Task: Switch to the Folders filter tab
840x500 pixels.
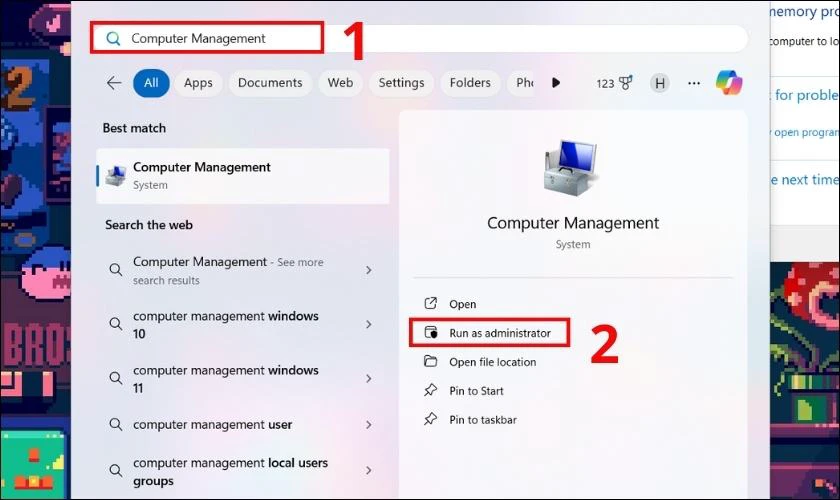Action: (x=470, y=83)
